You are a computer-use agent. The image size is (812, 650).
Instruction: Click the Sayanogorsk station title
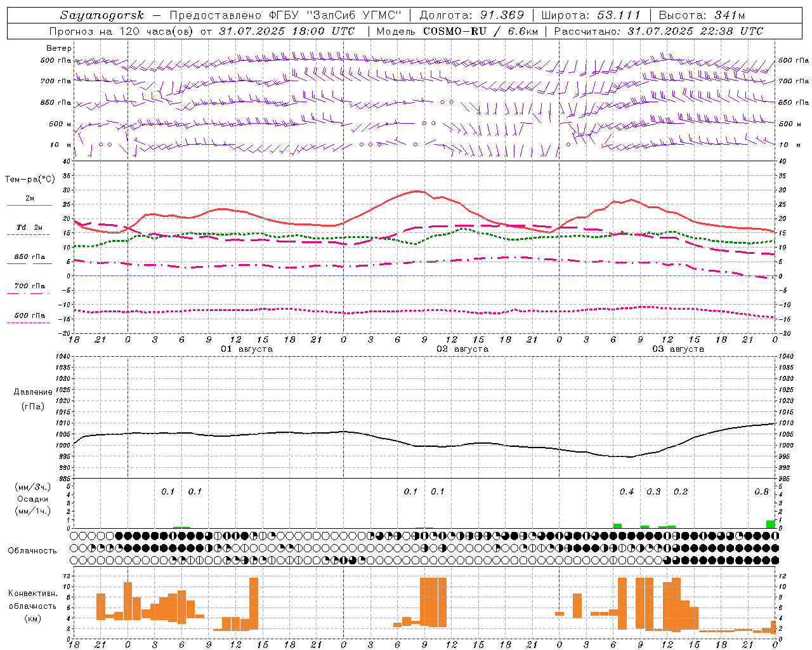click(x=101, y=15)
